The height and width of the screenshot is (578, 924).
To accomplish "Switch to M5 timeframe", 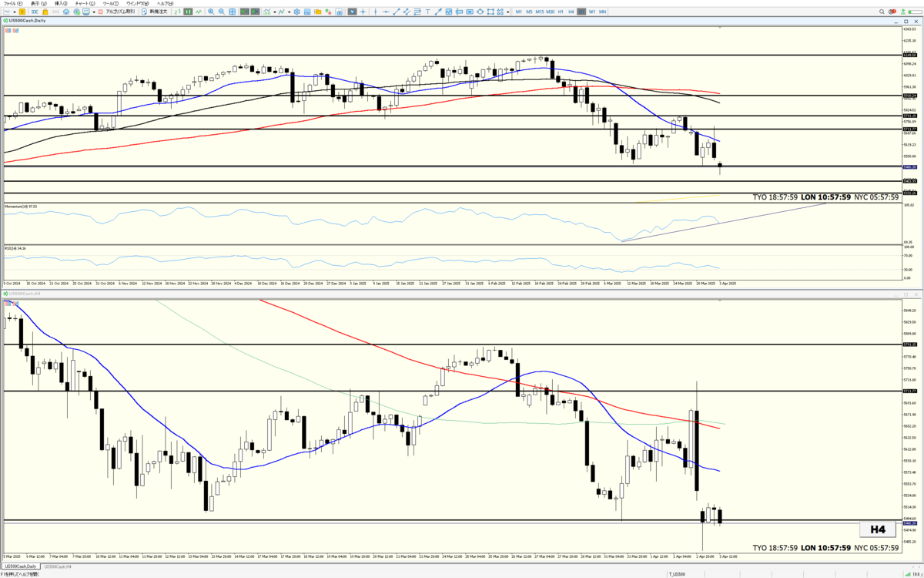I will (529, 12).
